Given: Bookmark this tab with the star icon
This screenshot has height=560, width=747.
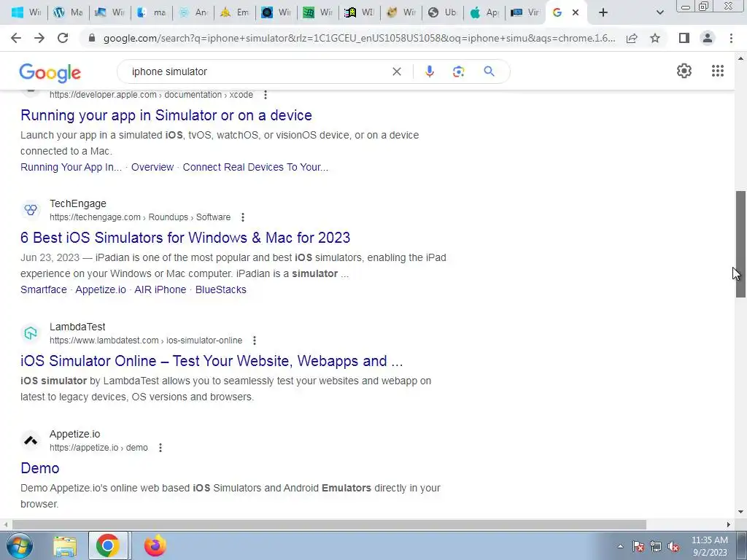Looking at the screenshot, I should [x=655, y=38].
